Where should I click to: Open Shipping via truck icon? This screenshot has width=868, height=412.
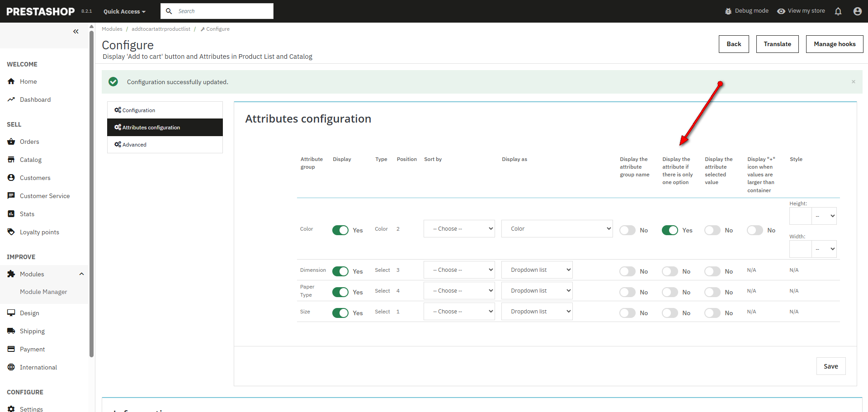pyautogui.click(x=11, y=331)
